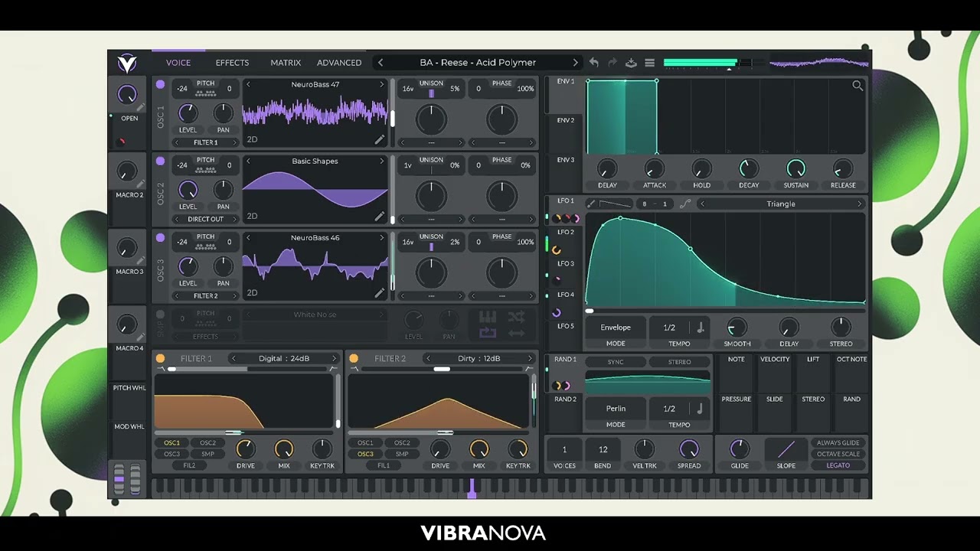
Task: Enable RAND 1 SYNC option
Action: coord(616,362)
